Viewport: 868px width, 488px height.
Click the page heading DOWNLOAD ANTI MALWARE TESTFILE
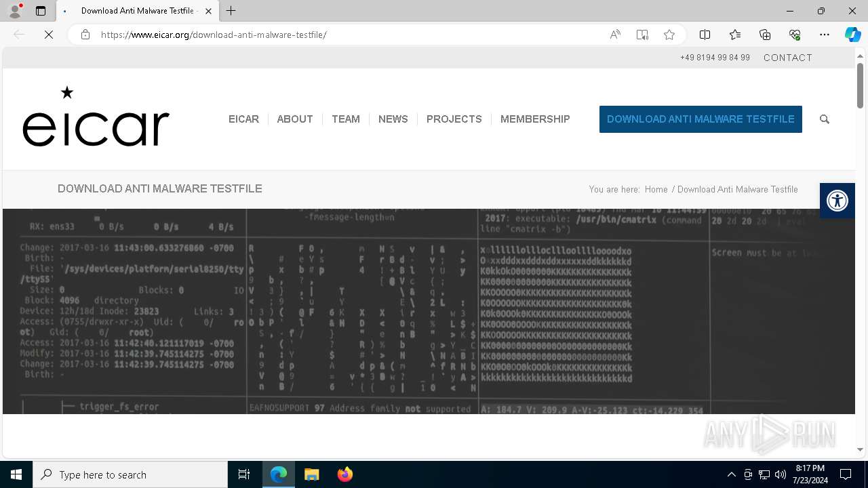coord(160,189)
